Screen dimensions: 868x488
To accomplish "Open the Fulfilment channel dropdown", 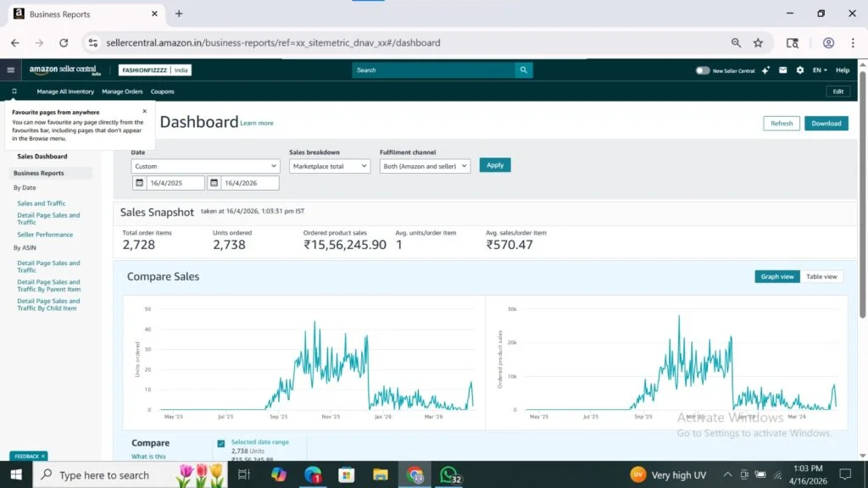I will (x=426, y=166).
